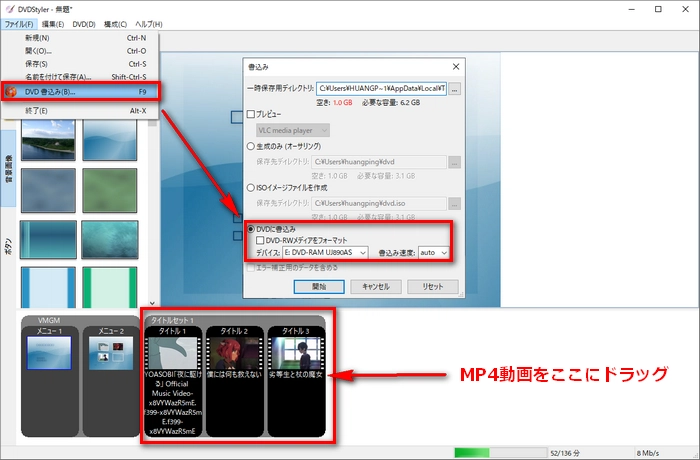
Task: Enable the プレビュー checkbox
Action: 252,114
